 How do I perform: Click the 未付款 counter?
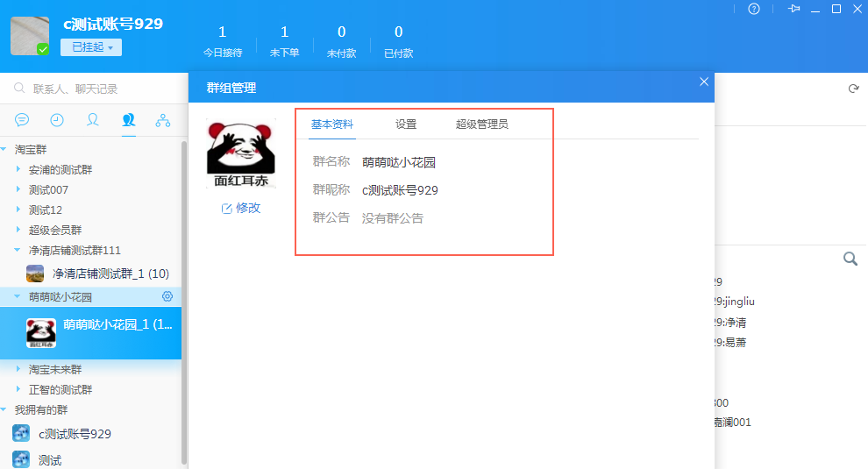(342, 41)
